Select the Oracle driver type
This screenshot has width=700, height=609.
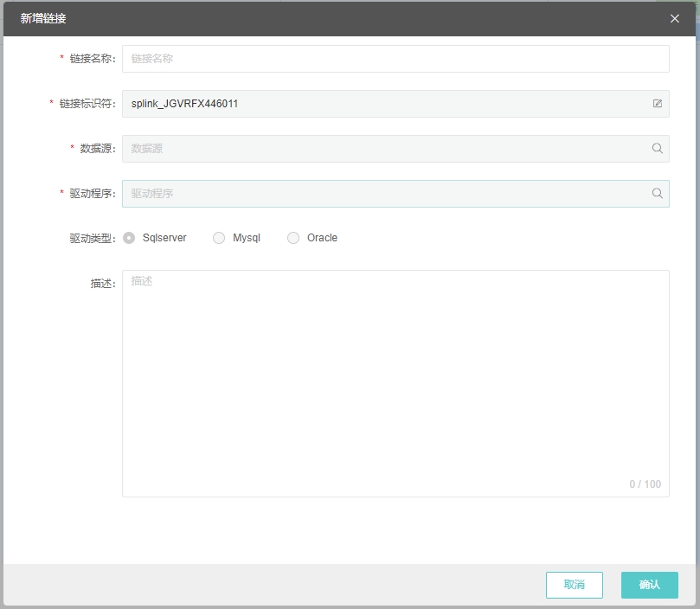point(293,238)
